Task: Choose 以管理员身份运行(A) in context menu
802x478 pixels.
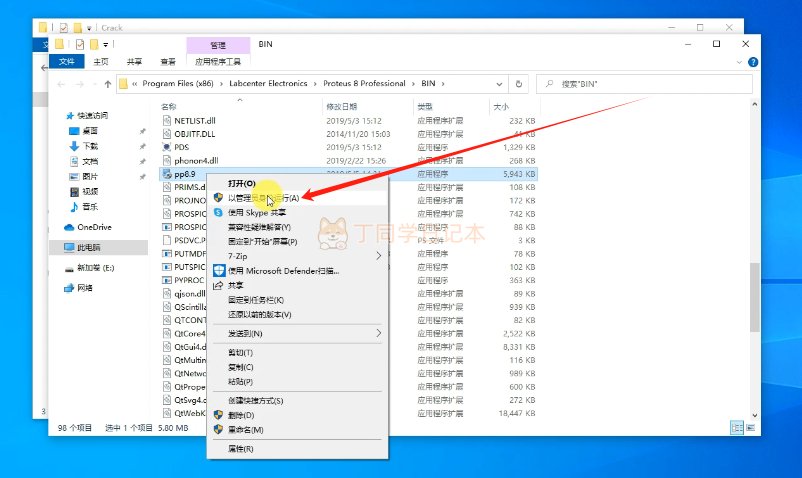Action: (297, 198)
